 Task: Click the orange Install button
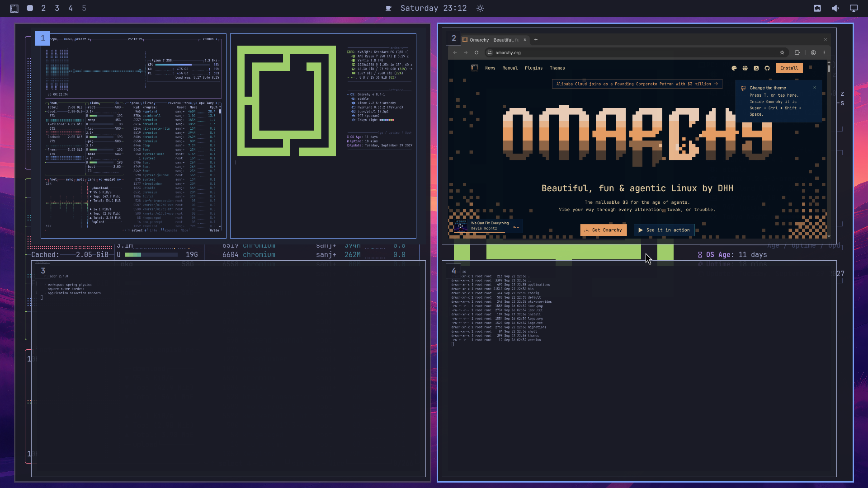click(x=789, y=68)
